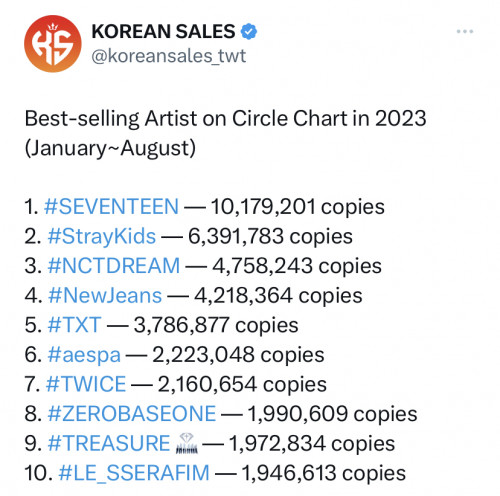Select the #NewJeans hashtag
Viewport: 500px width, 496px height.
point(105,296)
